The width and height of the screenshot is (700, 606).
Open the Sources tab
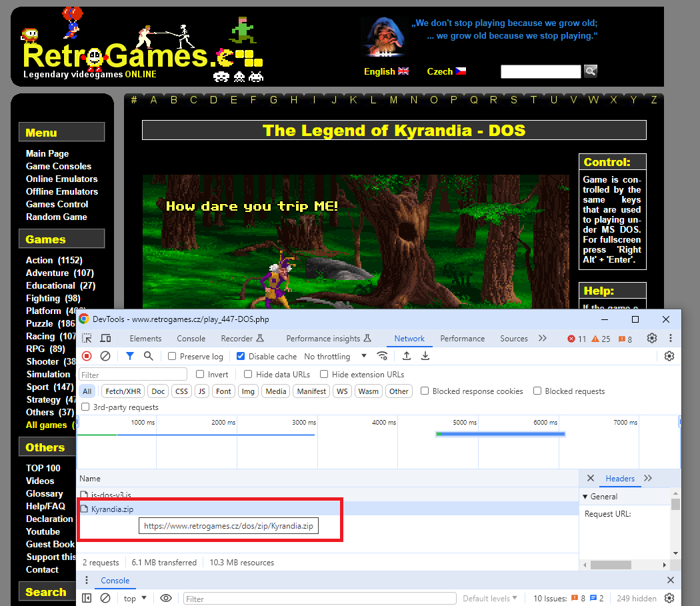point(514,339)
